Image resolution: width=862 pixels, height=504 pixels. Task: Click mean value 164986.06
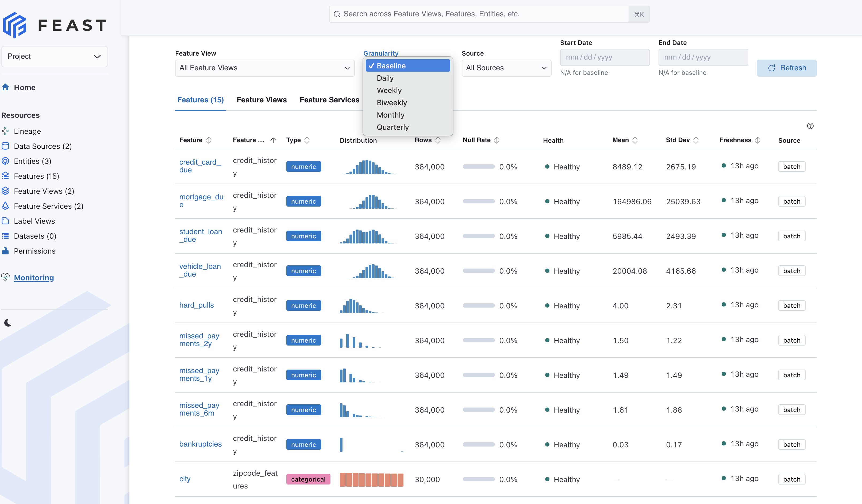click(x=632, y=201)
